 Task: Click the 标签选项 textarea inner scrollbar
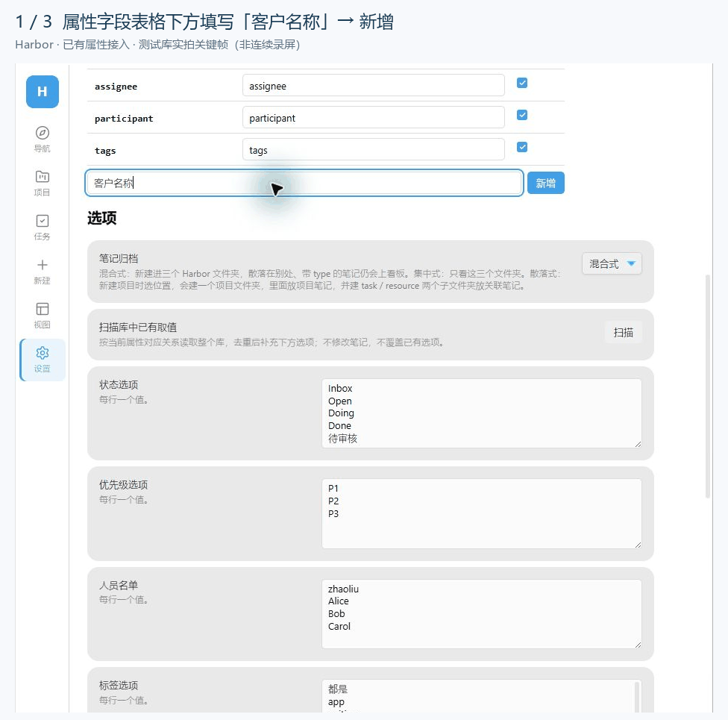pos(637,697)
